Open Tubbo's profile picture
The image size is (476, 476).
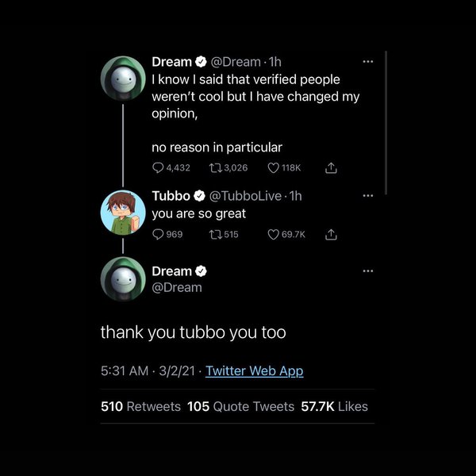pos(123,213)
